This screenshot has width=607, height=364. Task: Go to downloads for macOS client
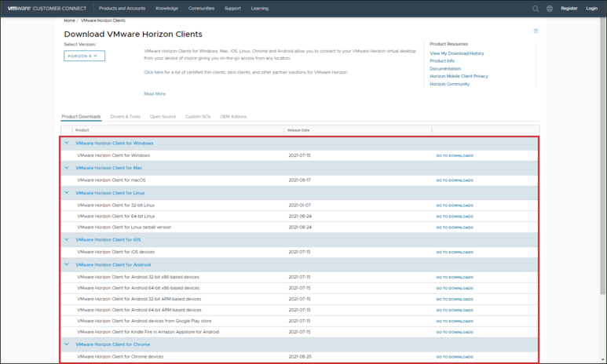455,180
